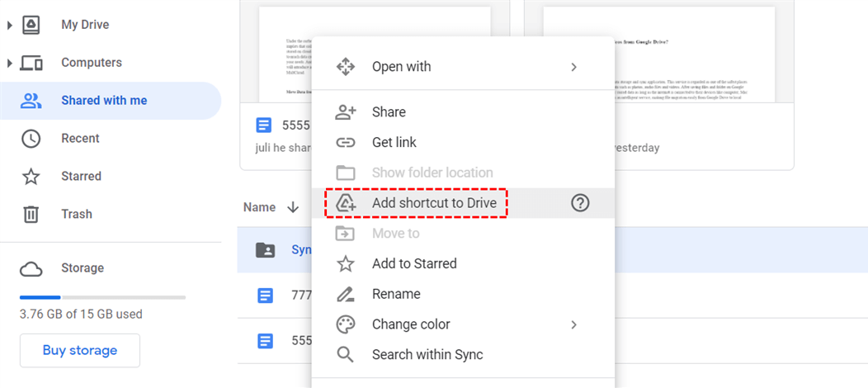868x388 pixels.
Task: Open Shared with me section
Action: (x=104, y=101)
